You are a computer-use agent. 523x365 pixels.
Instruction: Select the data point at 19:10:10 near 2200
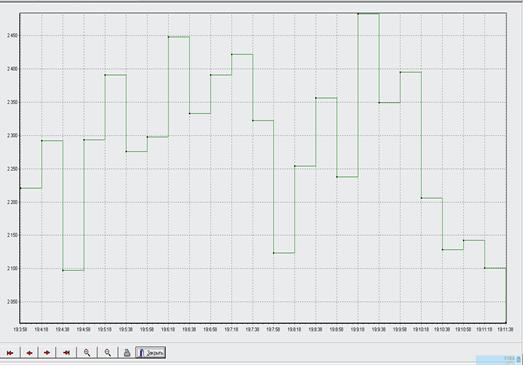click(422, 198)
